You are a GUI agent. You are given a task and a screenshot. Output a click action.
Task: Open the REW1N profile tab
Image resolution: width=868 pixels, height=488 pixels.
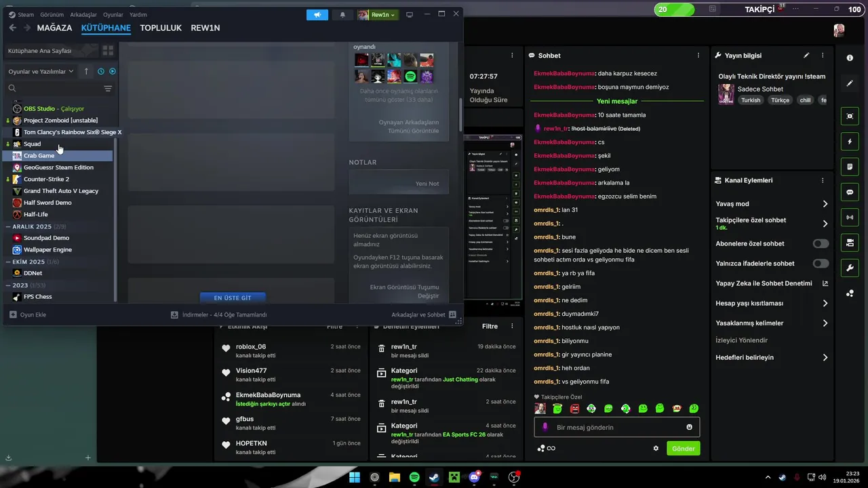[x=205, y=28]
